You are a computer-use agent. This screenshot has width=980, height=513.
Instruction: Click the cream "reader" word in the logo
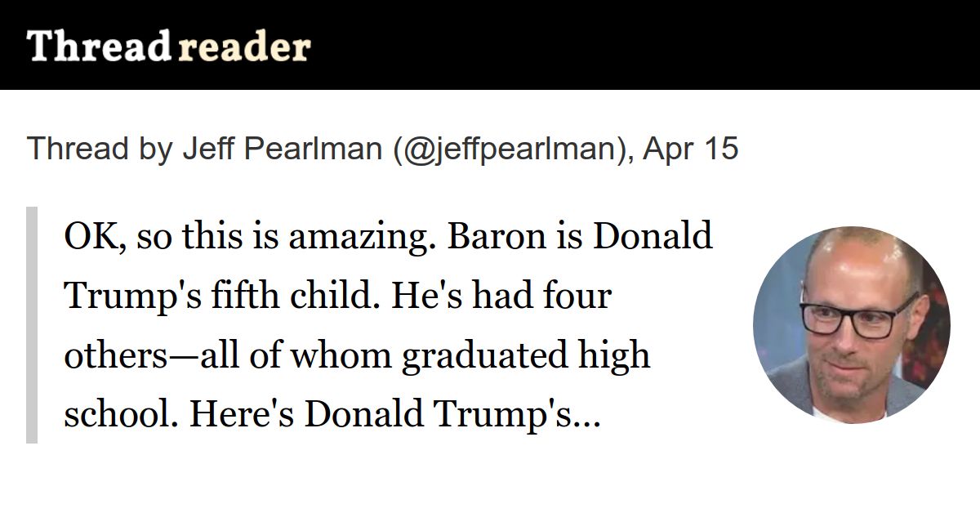243,47
